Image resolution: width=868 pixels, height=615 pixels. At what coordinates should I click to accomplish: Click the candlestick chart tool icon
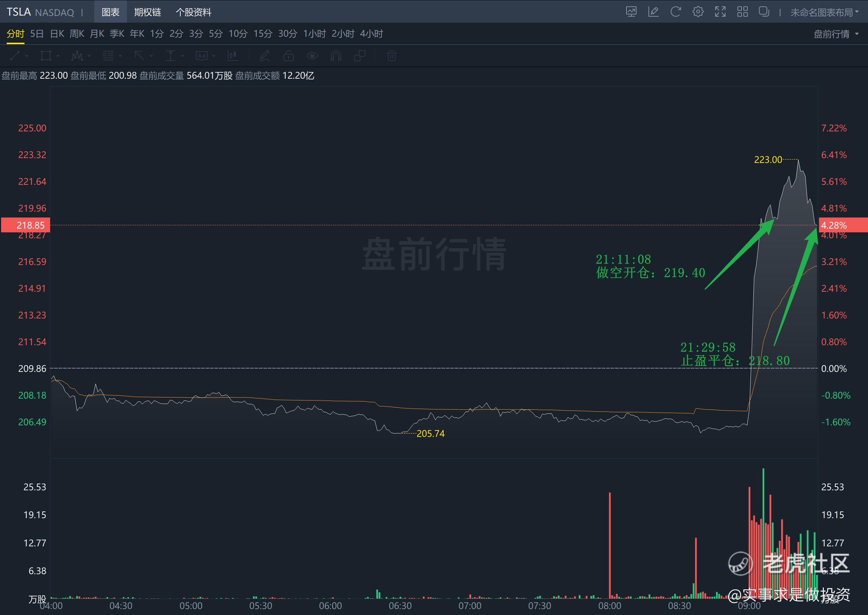[x=233, y=56]
